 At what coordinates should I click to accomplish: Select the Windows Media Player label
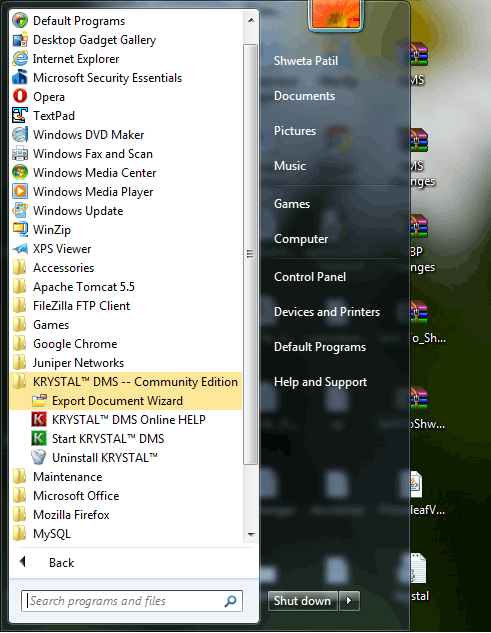93,192
